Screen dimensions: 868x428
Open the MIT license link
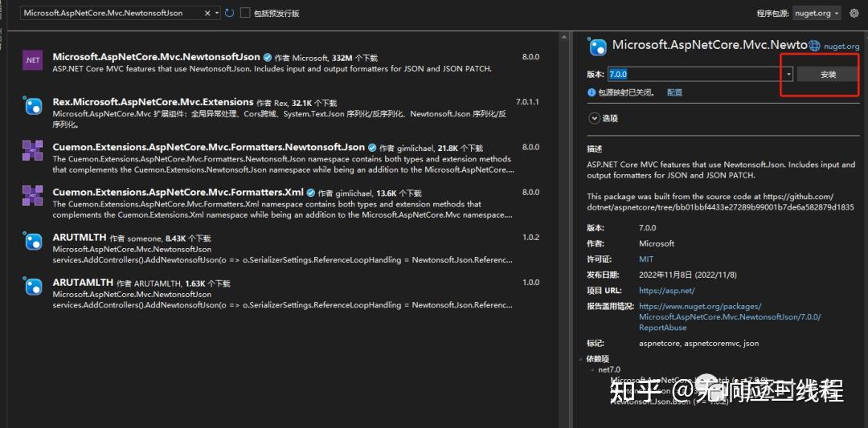646,259
